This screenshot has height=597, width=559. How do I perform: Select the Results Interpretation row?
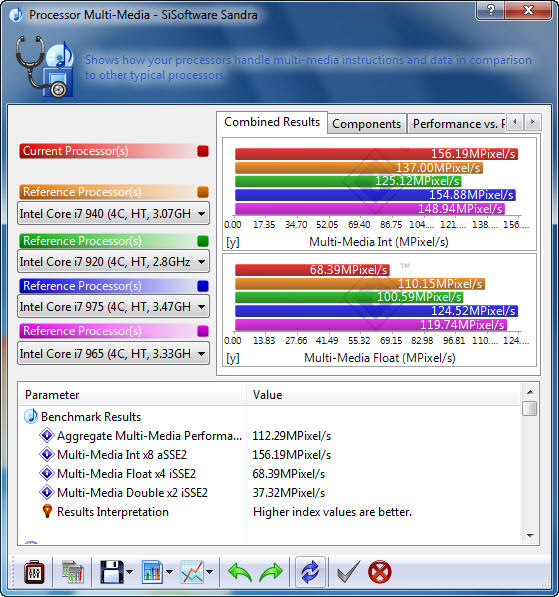point(270,512)
